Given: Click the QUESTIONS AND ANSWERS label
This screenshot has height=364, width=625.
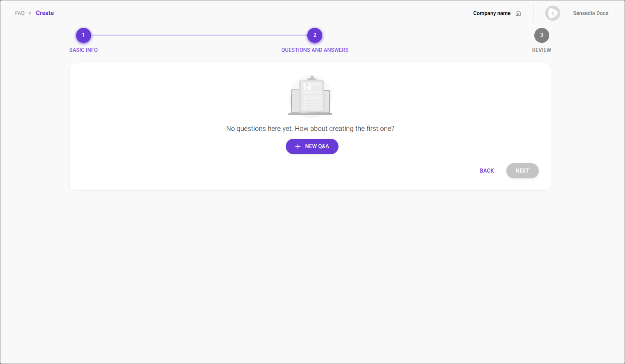Looking at the screenshot, I should (315, 50).
